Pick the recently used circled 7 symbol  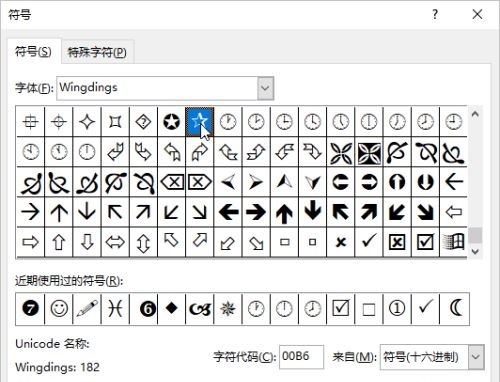(x=30, y=309)
